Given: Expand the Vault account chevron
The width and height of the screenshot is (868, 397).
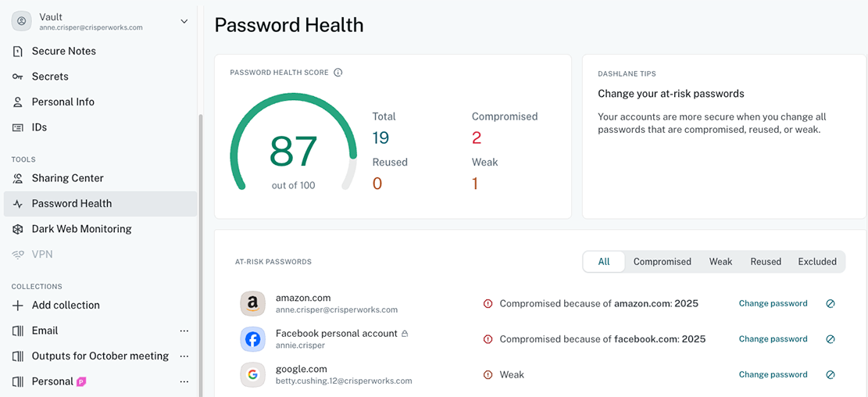Looking at the screenshot, I should point(184,22).
